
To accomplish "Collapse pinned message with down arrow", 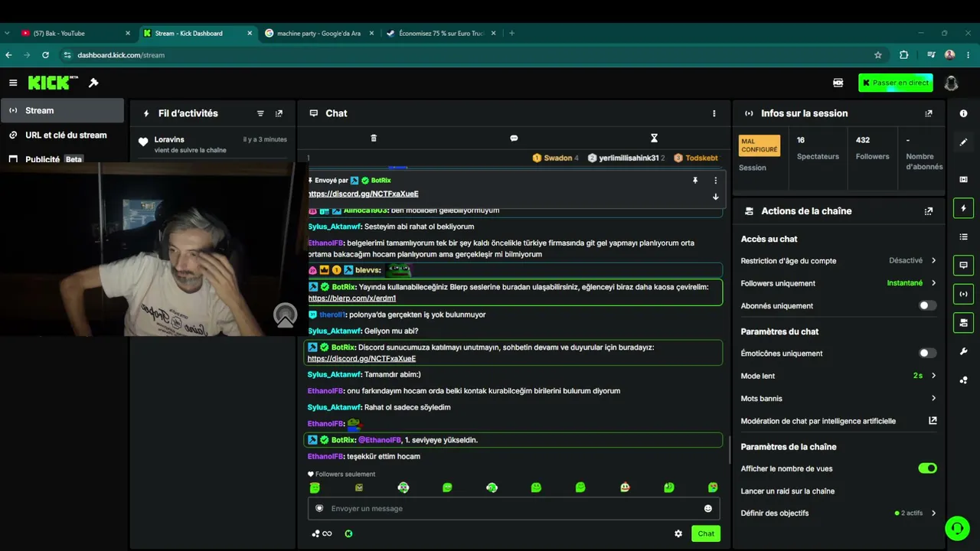I will tap(716, 197).
